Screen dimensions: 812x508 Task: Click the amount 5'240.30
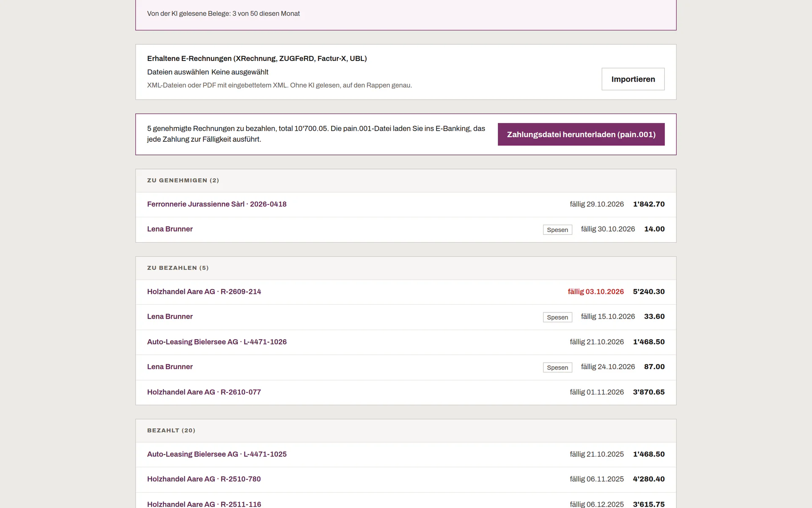tap(649, 292)
